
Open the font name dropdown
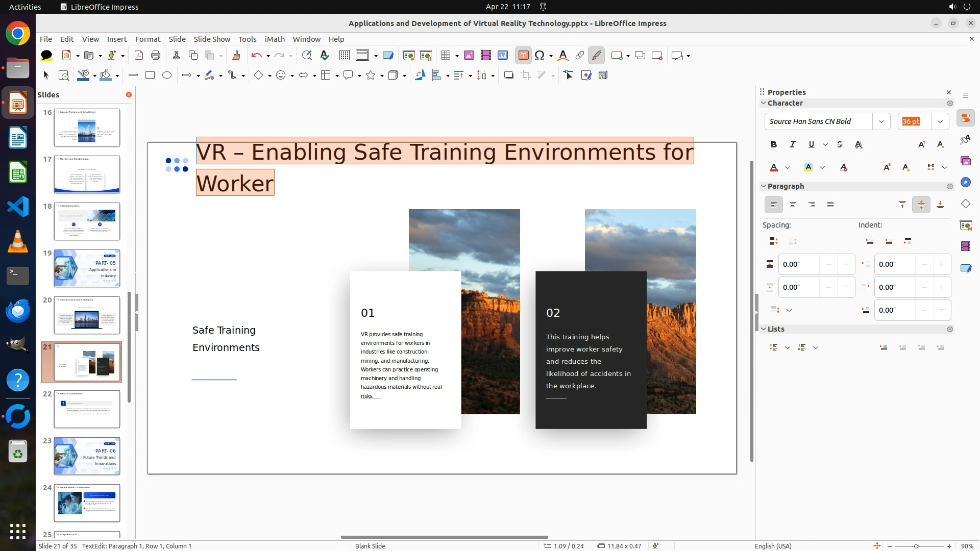point(881,121)
